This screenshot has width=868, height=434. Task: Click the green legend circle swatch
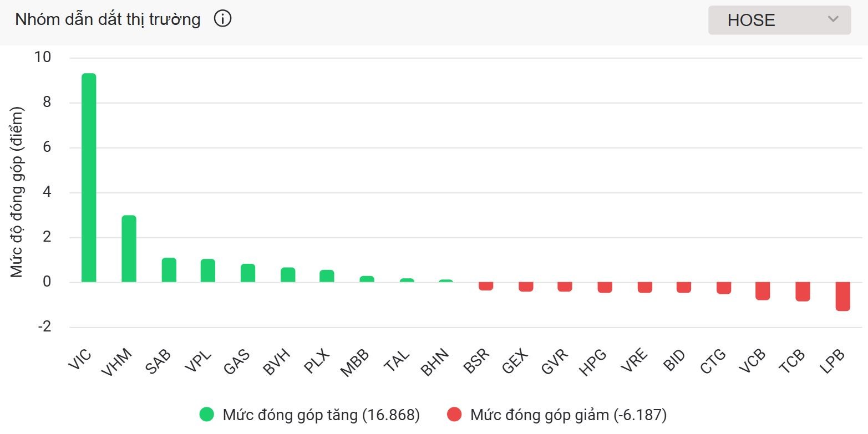coord(207,415)
